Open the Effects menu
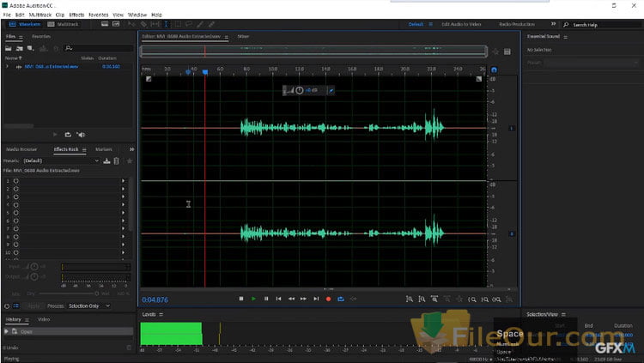 [x=76, y=15]
